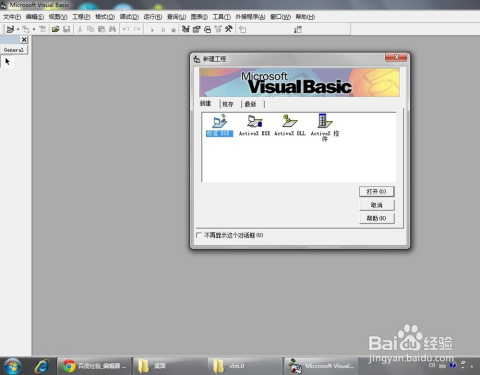Open the vb6.0 folder taskbar item
Screen dimensions: 480x375
click(245, 366)
